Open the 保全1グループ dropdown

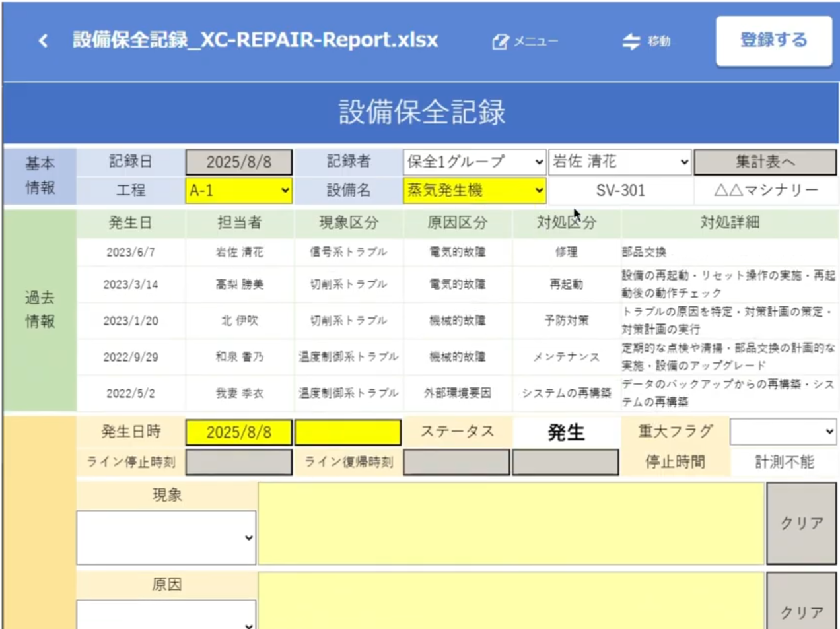coord(474,162)
